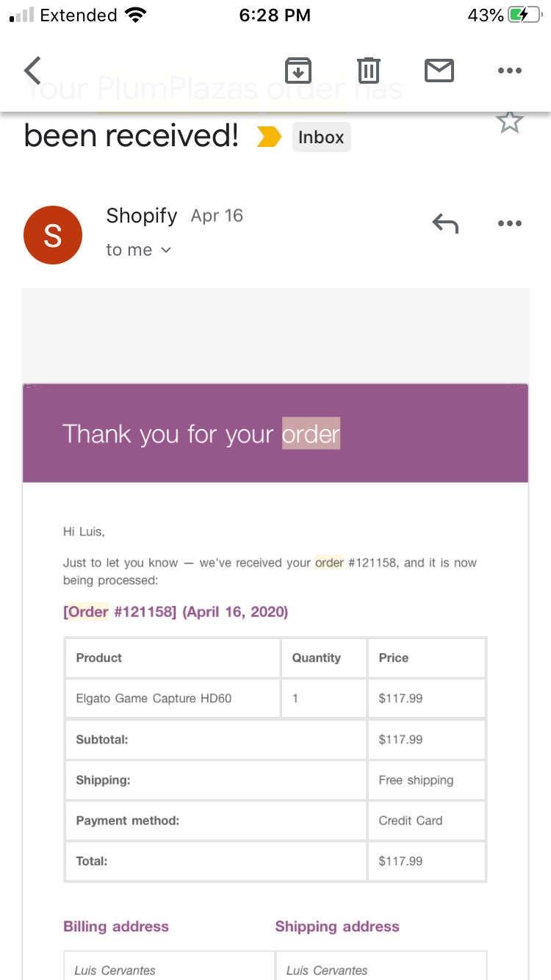Screen dimensions: 551x980
Task: Tap the Shopify sender name
Action: (142, 215)
